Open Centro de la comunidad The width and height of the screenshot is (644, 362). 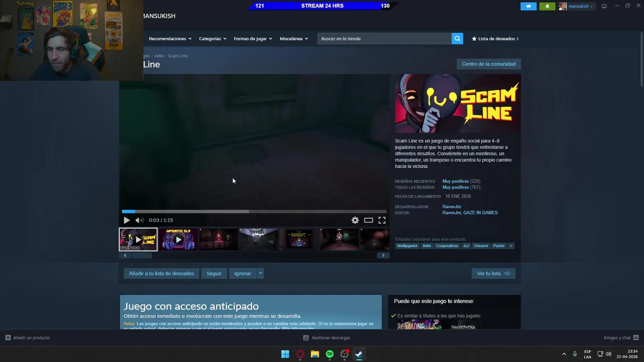click(x=489, y=64)
